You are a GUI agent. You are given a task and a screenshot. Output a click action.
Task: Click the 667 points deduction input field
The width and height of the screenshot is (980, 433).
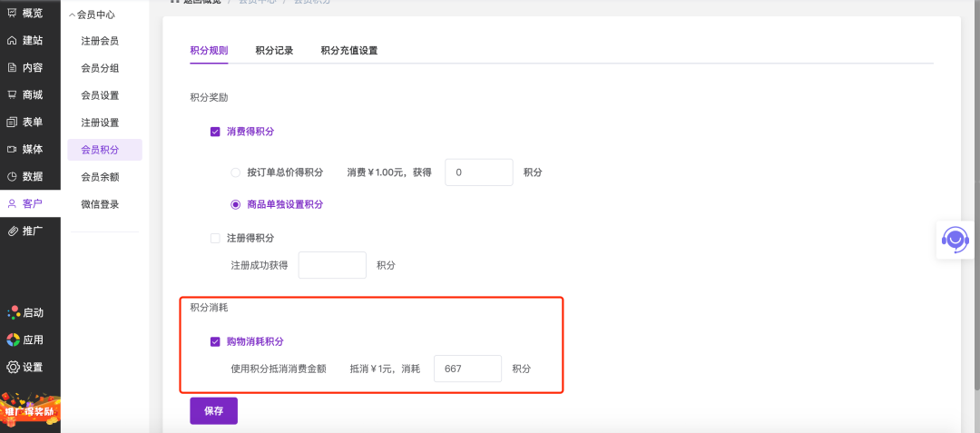[467, 369]
